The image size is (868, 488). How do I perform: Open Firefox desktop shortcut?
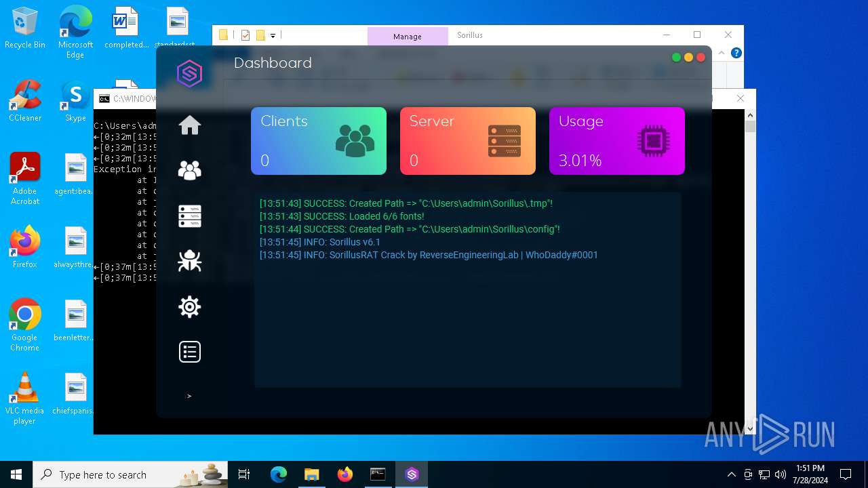[x=25, y=247]
